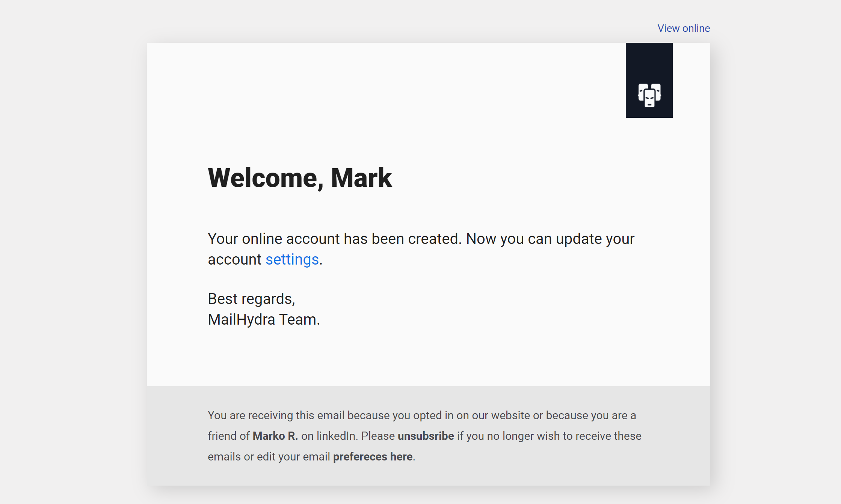This screenshot has width=841, height=504.
Task: Click the dark area above the logo icon
Action: [649, 60]
